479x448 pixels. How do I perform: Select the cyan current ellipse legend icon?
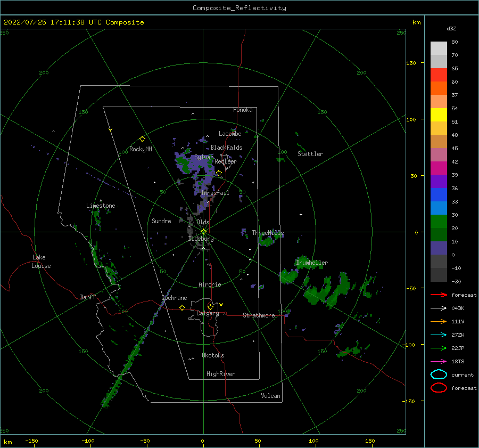[439, 374]
